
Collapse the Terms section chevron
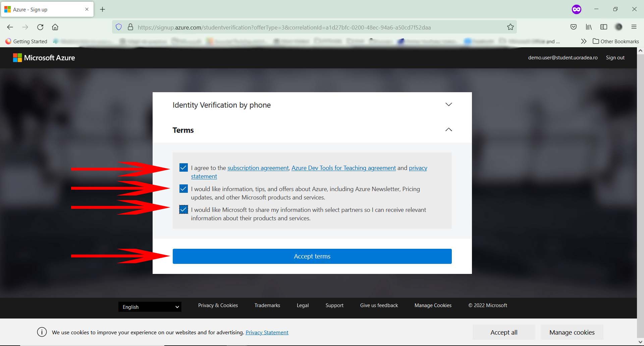(448, 130)
